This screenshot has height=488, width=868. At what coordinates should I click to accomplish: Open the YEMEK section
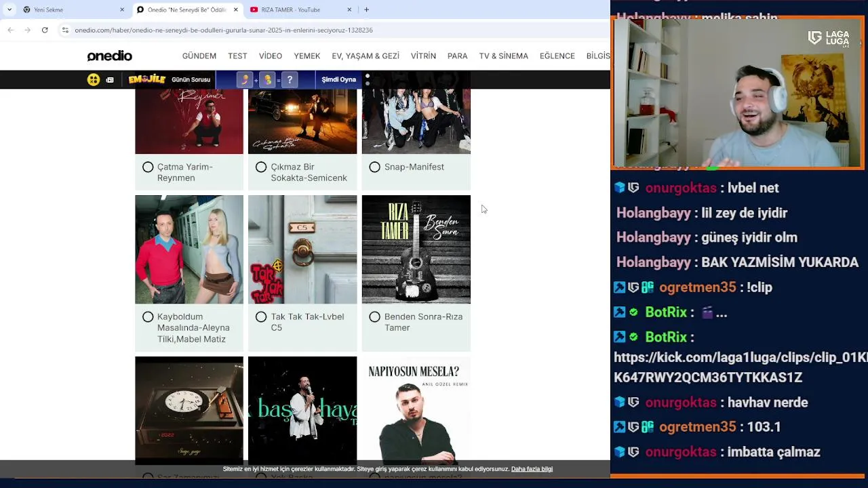(307, 56)
